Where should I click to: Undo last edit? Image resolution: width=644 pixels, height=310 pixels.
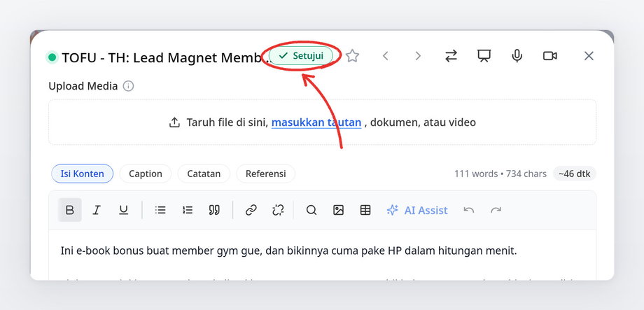(468, 210)
